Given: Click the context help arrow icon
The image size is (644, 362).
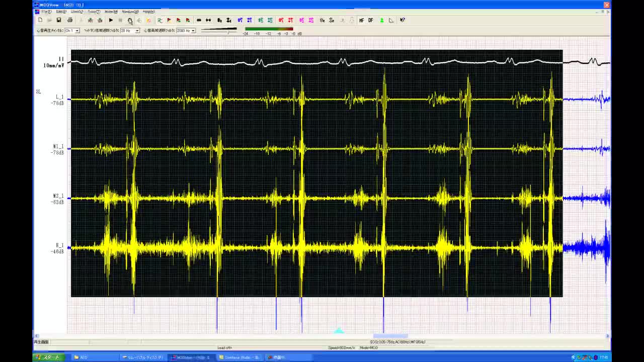Looking at the screenshot, I should point(403,20).
